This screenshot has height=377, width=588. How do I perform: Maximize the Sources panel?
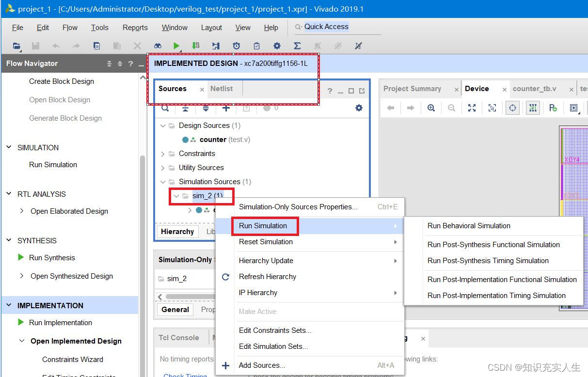coord(351,91)
